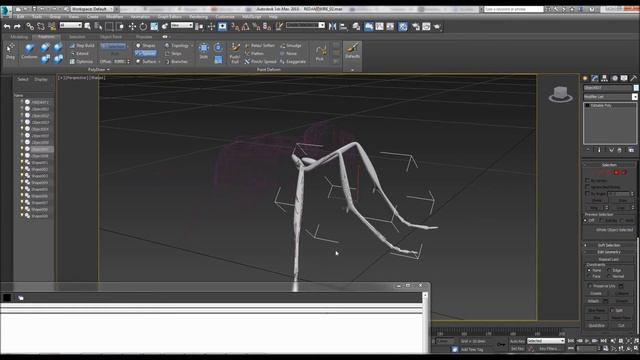Click the Attach button in Edit Geometry
Screen dimensions: 640x360
(x=593, y=301)
